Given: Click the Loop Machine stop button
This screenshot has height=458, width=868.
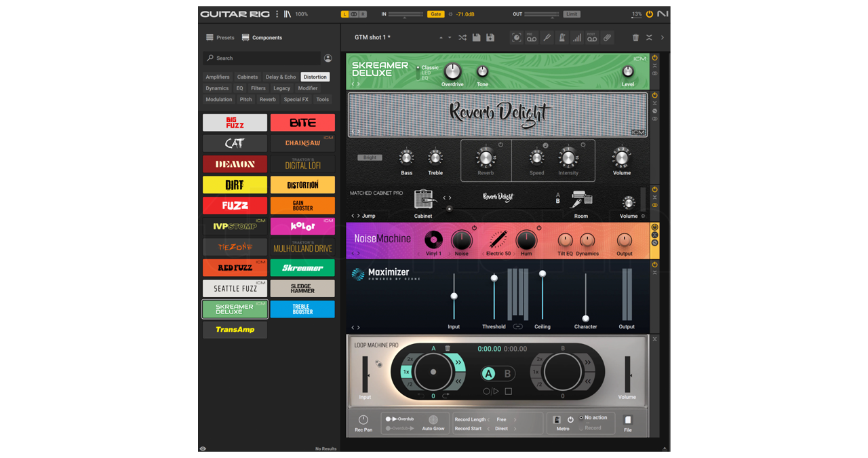Looking at the screenshot, I should pos(509,392).
